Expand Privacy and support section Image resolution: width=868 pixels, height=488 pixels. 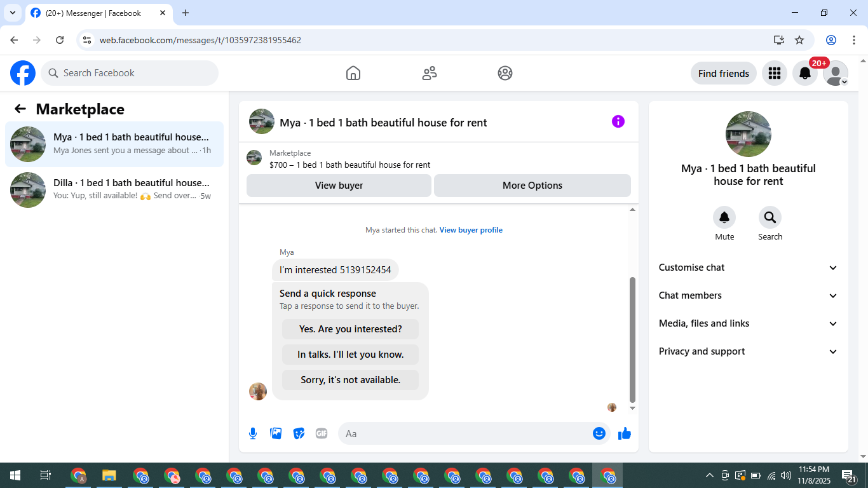click(749, 351)
